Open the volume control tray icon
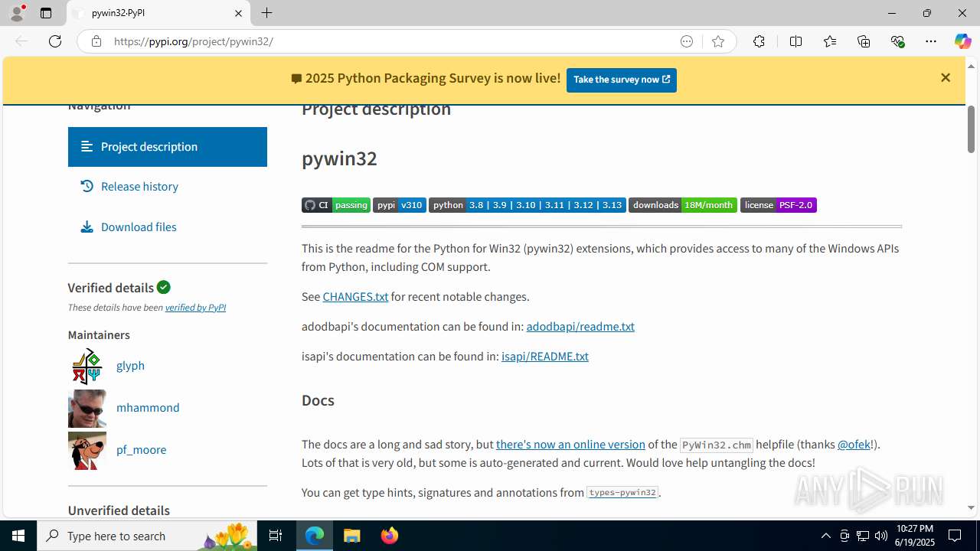This screenshot has width=980, height=551. (881, 536)
